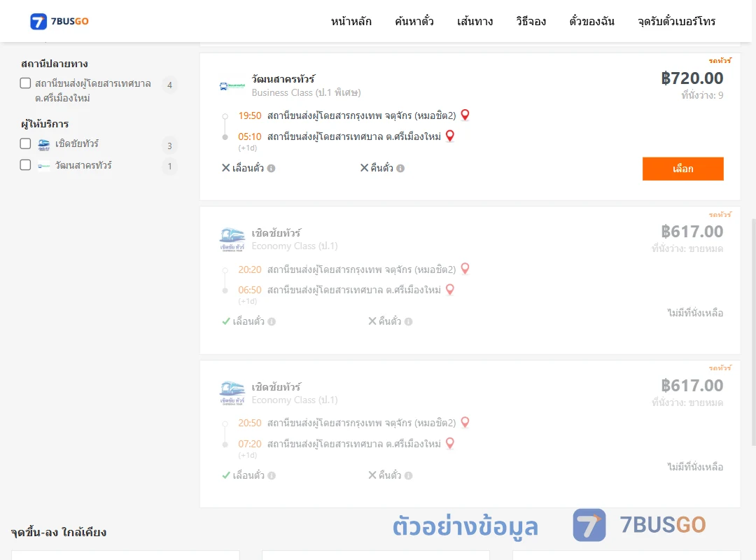Click green check beside เลื่อนตั๋ว on 20:50 trip
756x560 pixels.
point(226,475)
